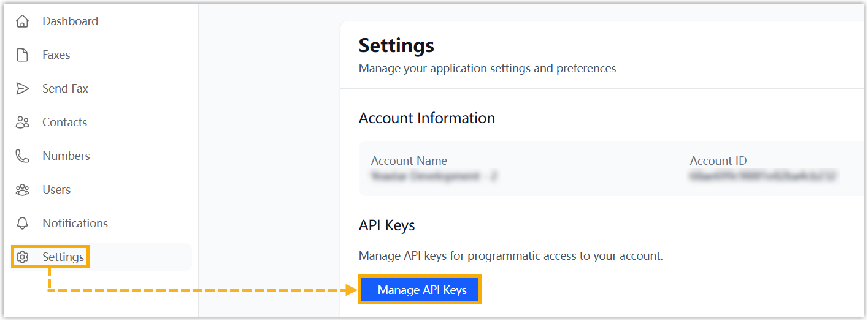Click the blurred Account Name value
Screen dimensions: 868x321
pos(434,177)
